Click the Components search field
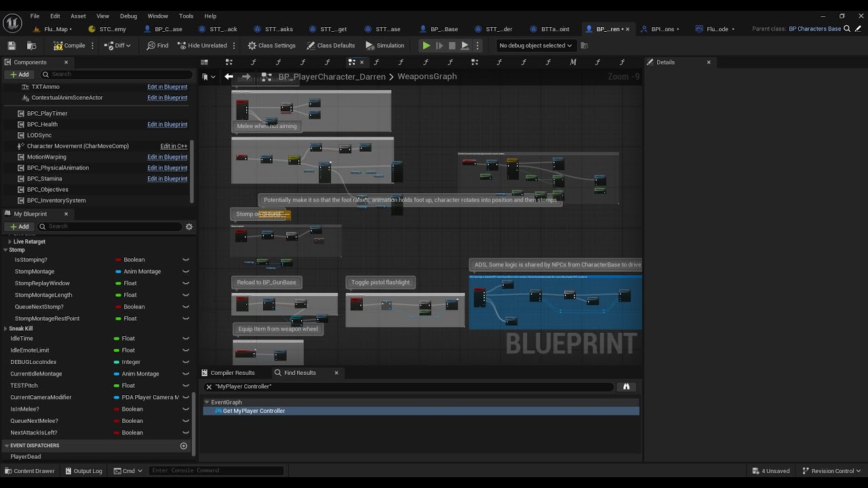This screenshot has width=868, height=488. (117, 74)
